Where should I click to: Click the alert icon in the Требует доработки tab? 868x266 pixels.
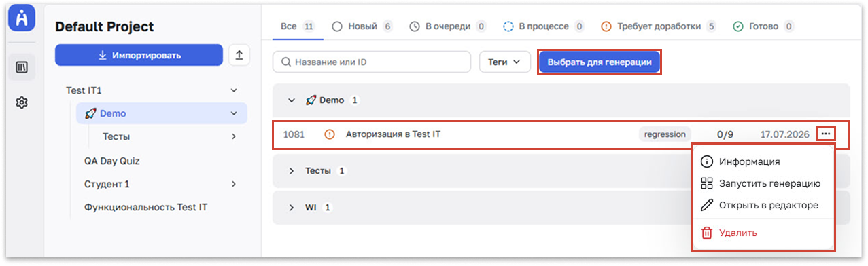[606, 26]
